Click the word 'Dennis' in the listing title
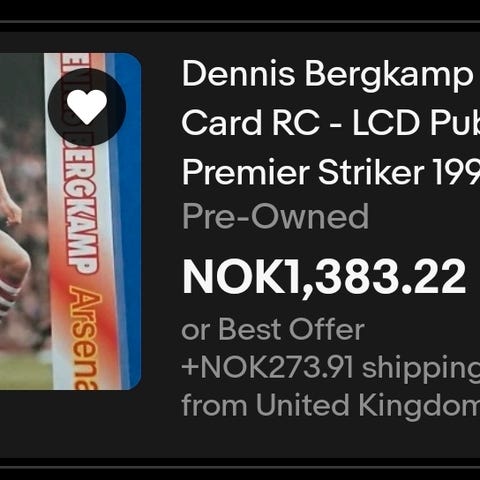 (239, 74)
